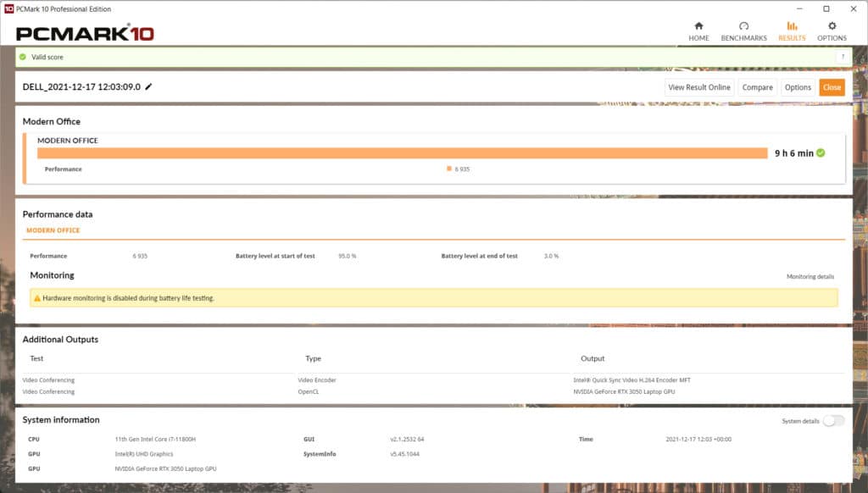The image size is (868, 493).
Task: Click Video Conferencing in the OpenCL row
Action: [48, 391]
